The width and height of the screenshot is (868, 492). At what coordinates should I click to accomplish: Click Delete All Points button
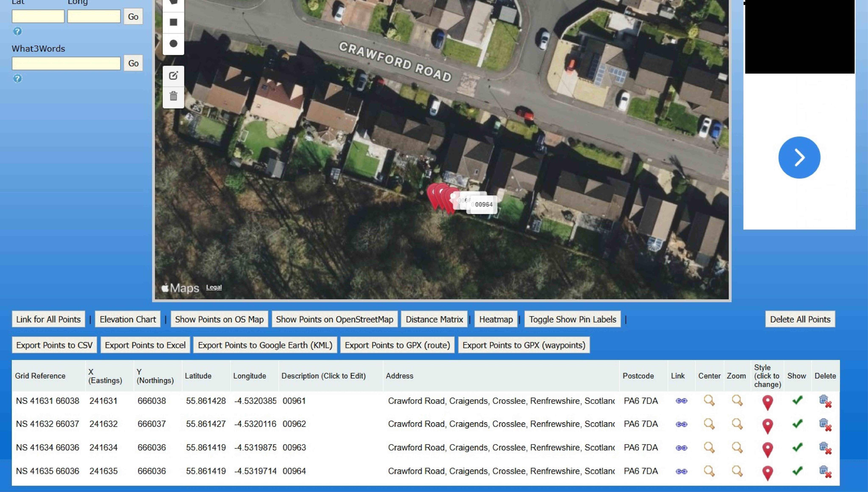[800, 319]
